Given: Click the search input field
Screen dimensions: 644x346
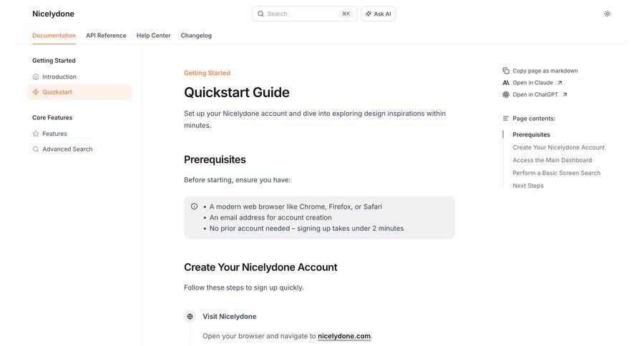Looking at the screenshot, I should coord(301,14).
